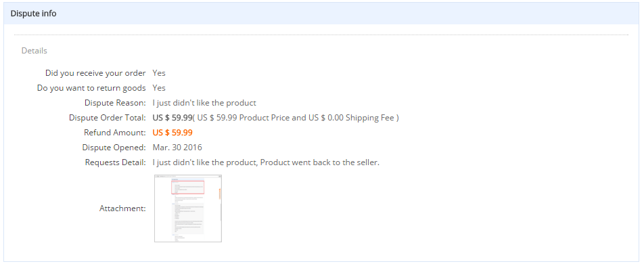
Task: Click the Dispute info header title
Action: [x=33, y=14]
